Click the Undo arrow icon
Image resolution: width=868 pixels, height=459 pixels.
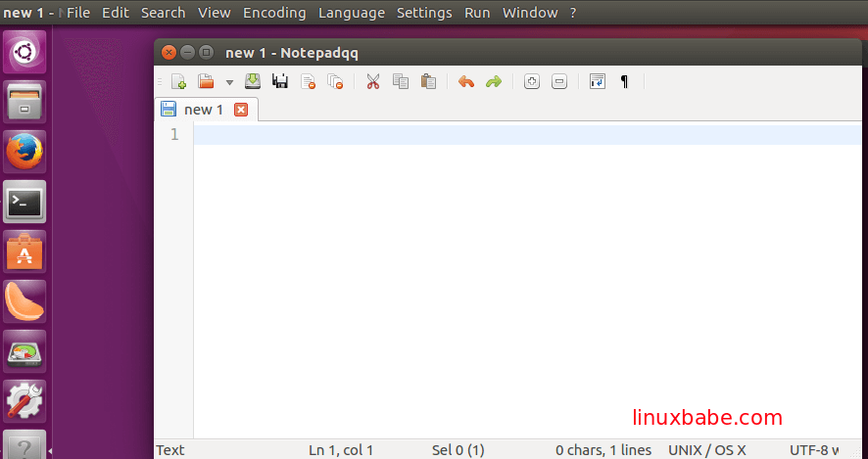[x=466, y=82]
